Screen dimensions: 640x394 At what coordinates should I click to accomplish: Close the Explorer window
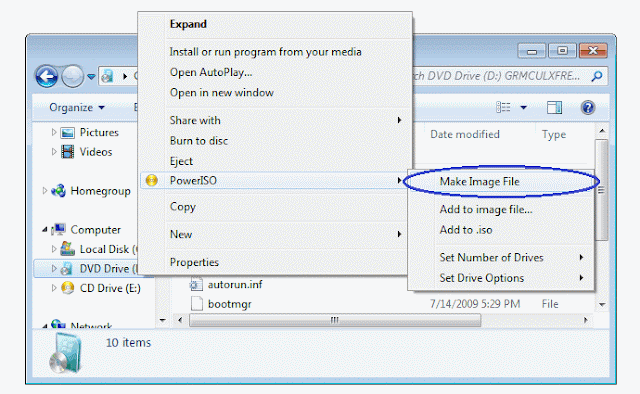point(593,51)
